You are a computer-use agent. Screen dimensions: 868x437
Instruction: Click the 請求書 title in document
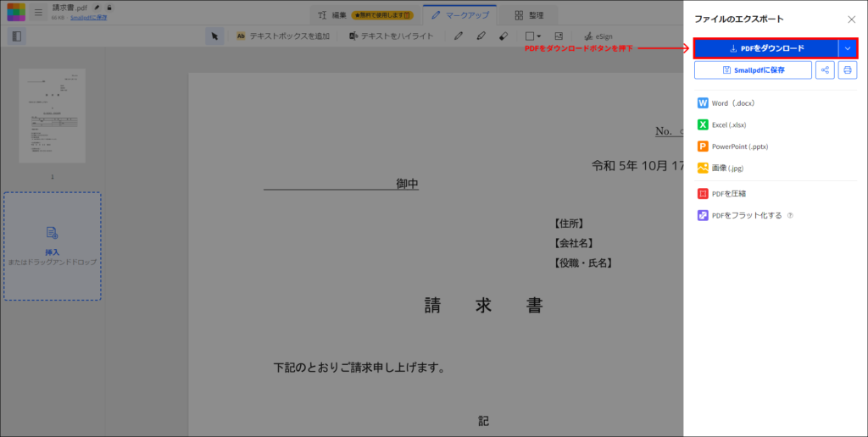pyautogui.click(x=484, y=306)
